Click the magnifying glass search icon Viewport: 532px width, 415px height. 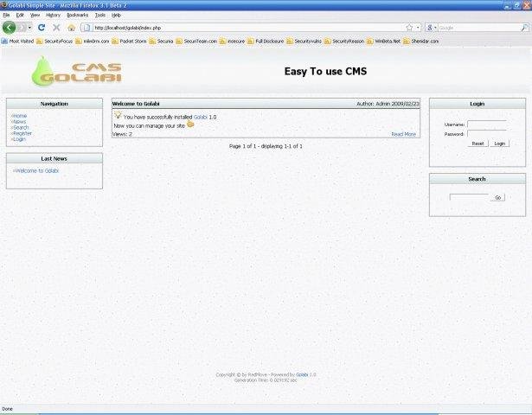click(x=524, y=28)
